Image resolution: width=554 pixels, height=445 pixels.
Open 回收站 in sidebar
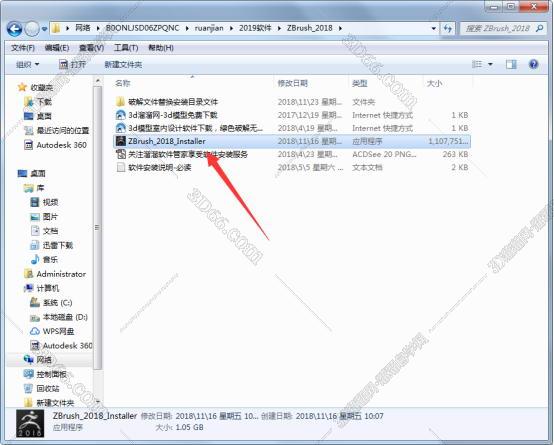tap(48, 388)
